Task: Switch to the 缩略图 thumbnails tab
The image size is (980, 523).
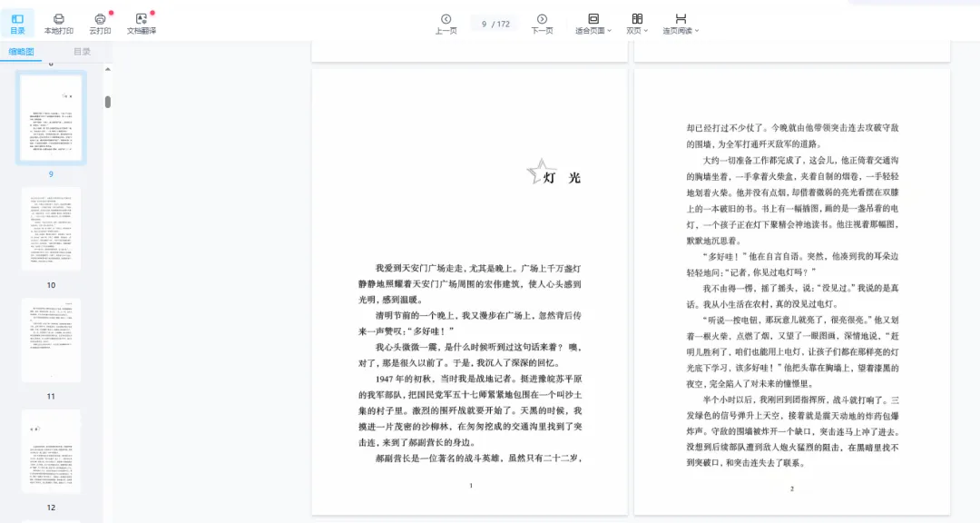Action: pyautogui.click(x=21, y=52)
